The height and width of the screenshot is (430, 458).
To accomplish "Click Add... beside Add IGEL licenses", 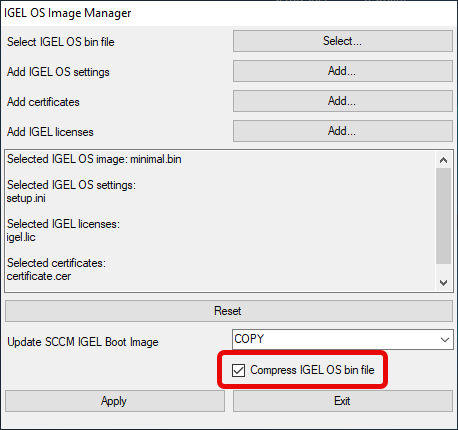I will pos(343,131).
